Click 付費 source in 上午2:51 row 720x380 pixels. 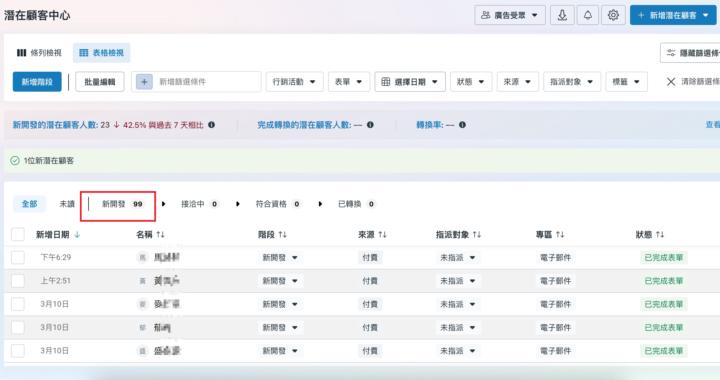click(x=370, y=280)
